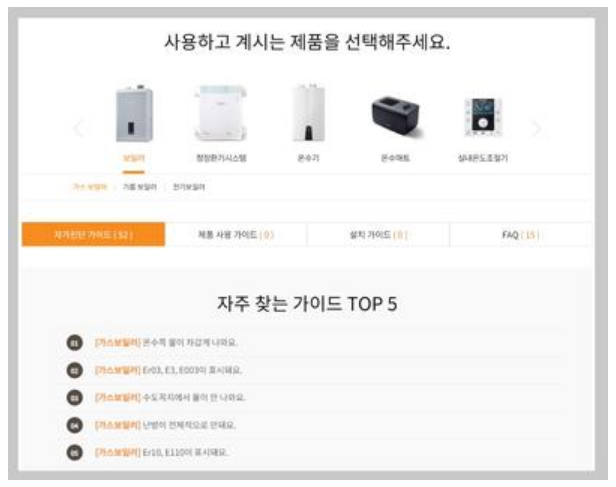The height and width of the screenshot is (487, 616).
Task: Switch to 가스 보일러 sub-category
Action: point(90,187)
